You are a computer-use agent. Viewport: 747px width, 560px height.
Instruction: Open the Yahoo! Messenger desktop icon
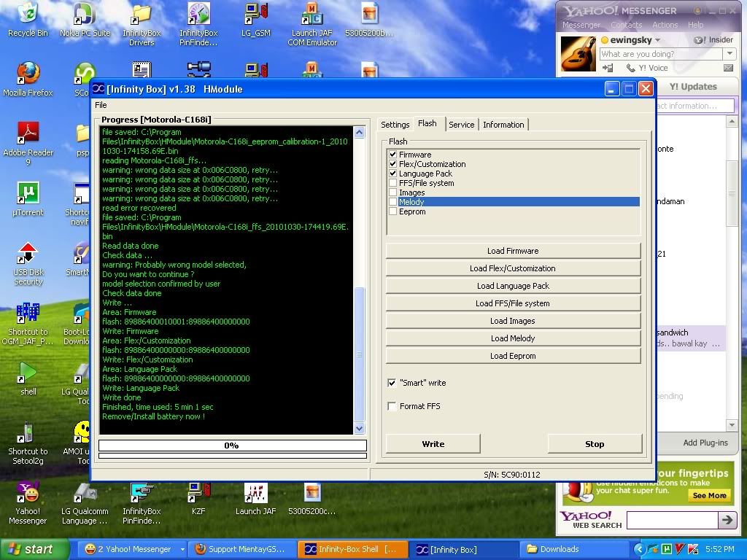coord(28,493)
